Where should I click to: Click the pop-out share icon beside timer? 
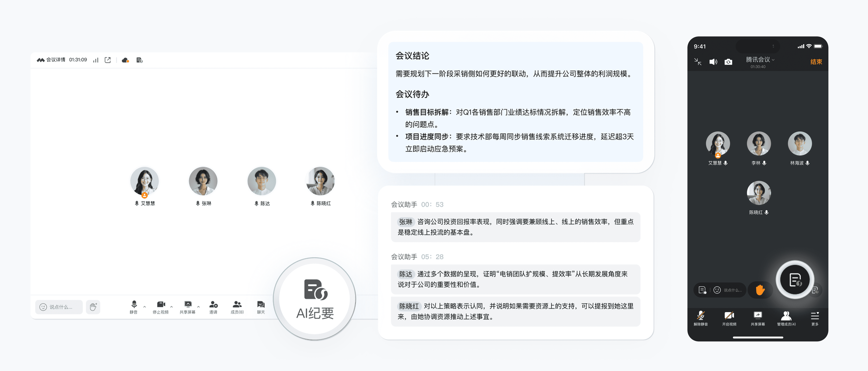[108, 60]
